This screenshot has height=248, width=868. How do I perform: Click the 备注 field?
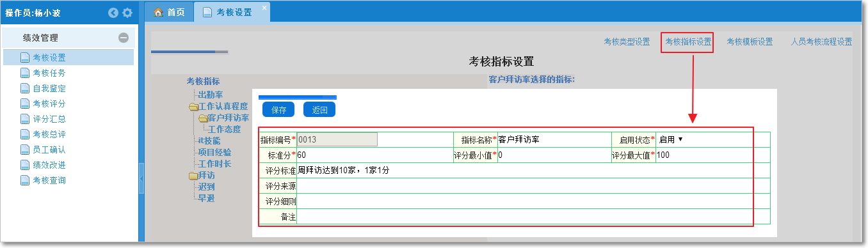pyautogui.click(x=533, y=217)
